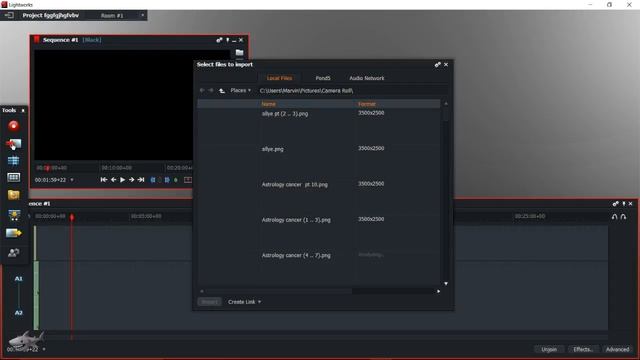This screenshot has height=360, width=640.
Task: Click the filmstrip tool in Tools panel
Action: (13, 177)
